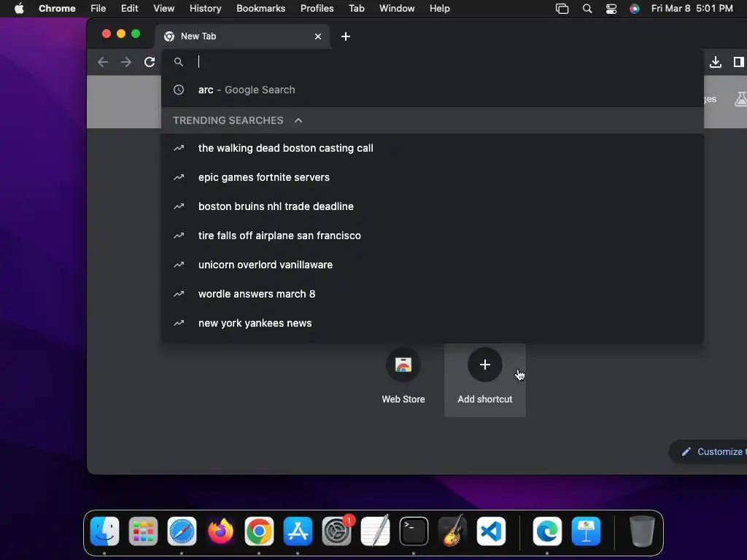Click the omnibox address input field
This screenshot has width=747, height=560.
coord(432,62)
